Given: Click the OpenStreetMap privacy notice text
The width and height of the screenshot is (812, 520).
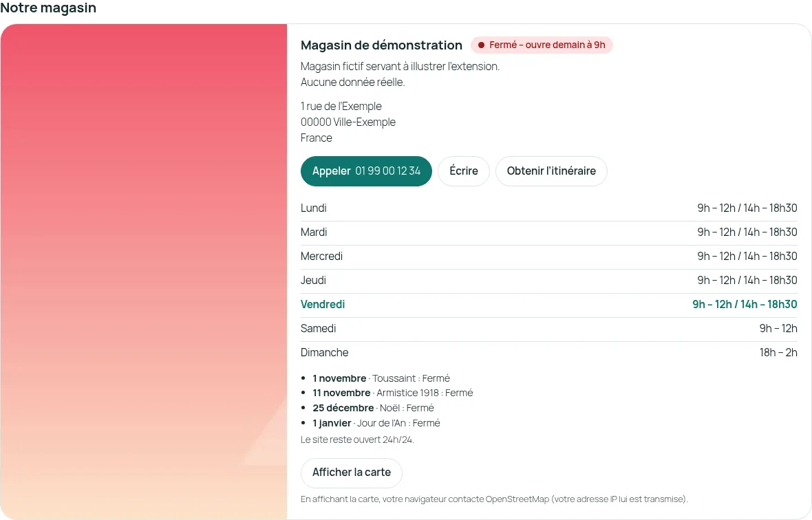Looking at the screenshot, I should [494, 499].
